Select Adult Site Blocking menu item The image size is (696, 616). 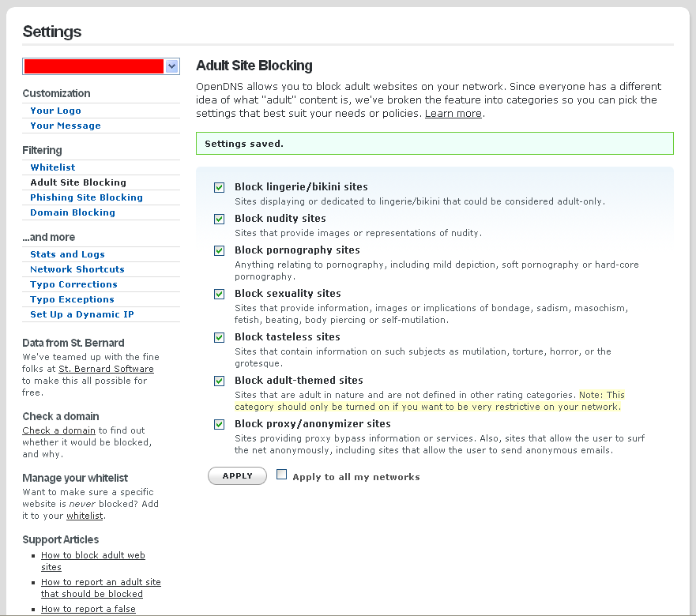(x=78, y=182)
